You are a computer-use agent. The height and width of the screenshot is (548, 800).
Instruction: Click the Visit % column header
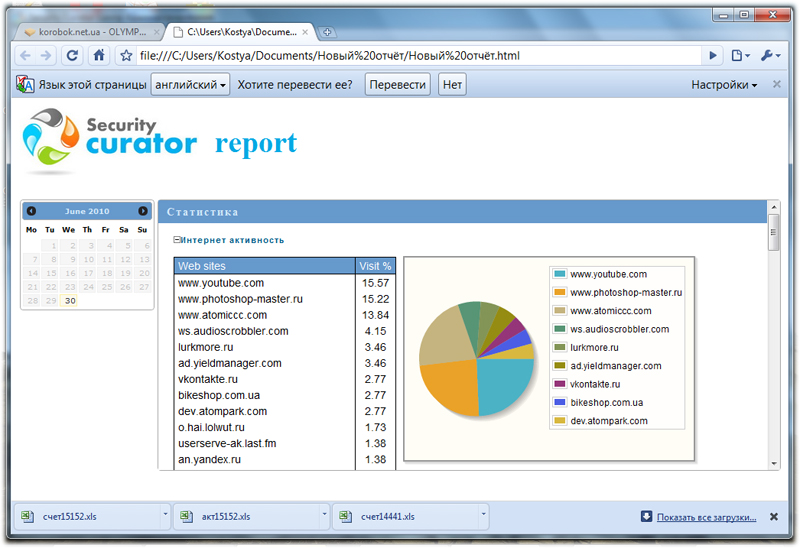pos(376,266)
